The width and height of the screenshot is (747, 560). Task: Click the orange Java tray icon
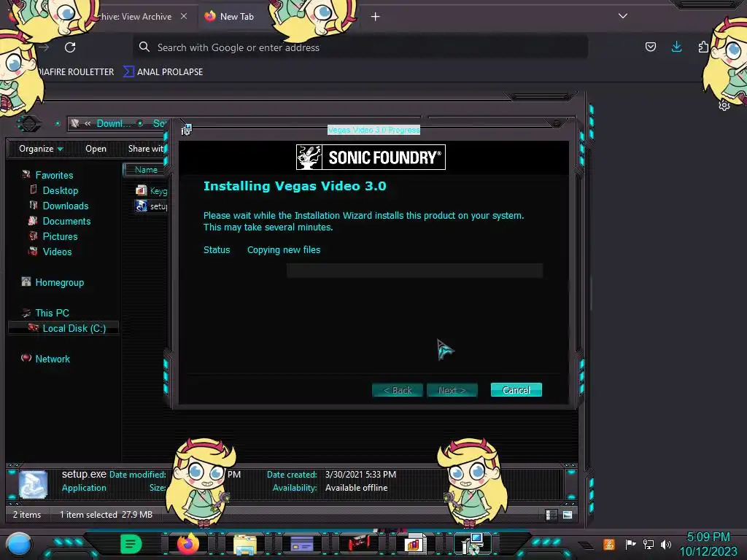(x=609, y=544)
